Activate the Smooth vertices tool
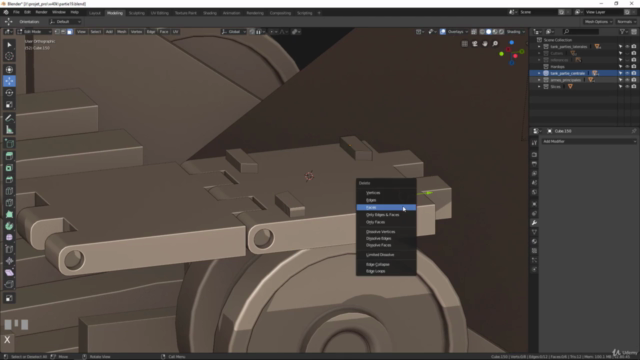This screenshot has height=360, width=640. click(9, 238)
